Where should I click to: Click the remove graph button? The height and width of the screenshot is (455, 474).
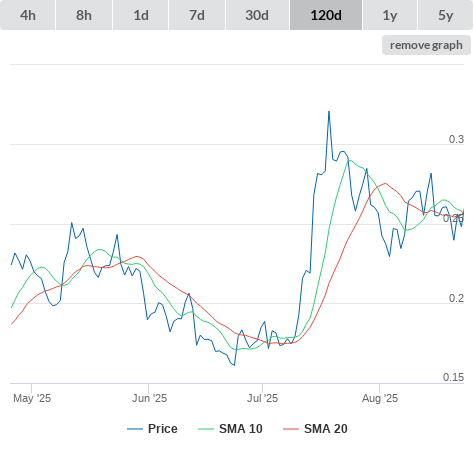point(426,45)
